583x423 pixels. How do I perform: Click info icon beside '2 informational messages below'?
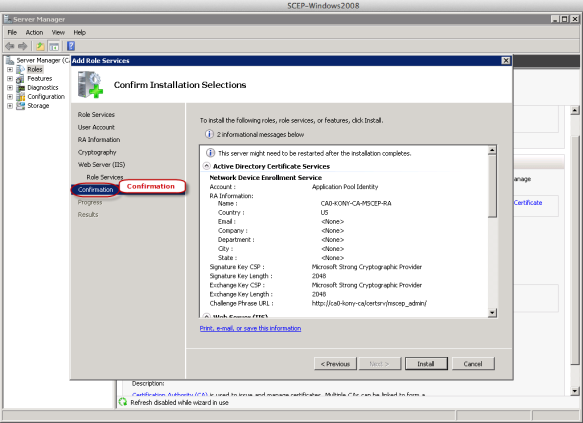[209, 134]
